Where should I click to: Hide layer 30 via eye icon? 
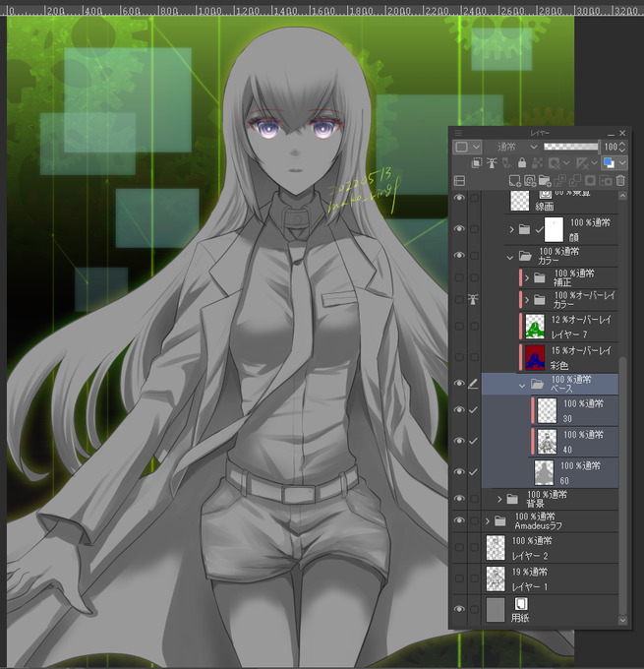click(459, 409)
